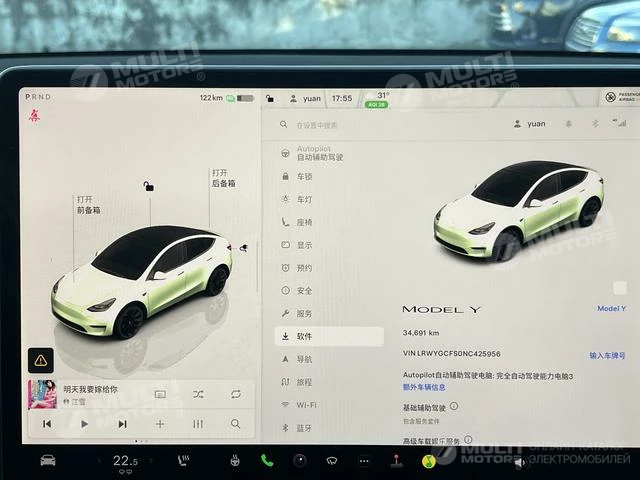The width and height of the screenshot is (640, 480).
Task: Open the yellow warning alert icon
Action: (40, 360)
